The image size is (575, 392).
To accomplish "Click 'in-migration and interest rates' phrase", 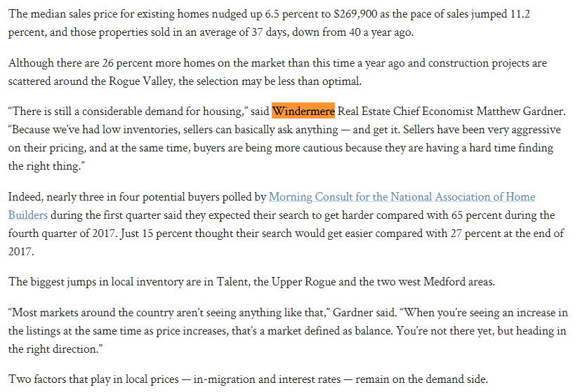I will pos(267,379).
